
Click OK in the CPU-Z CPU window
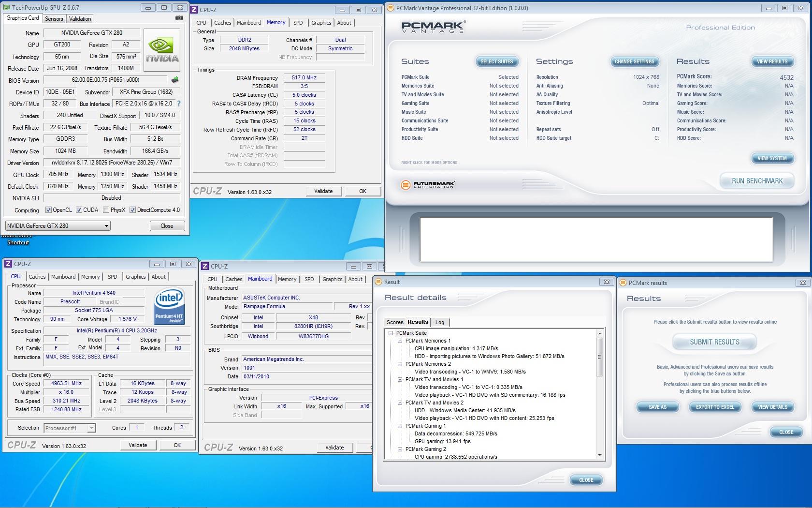[177, 445]
